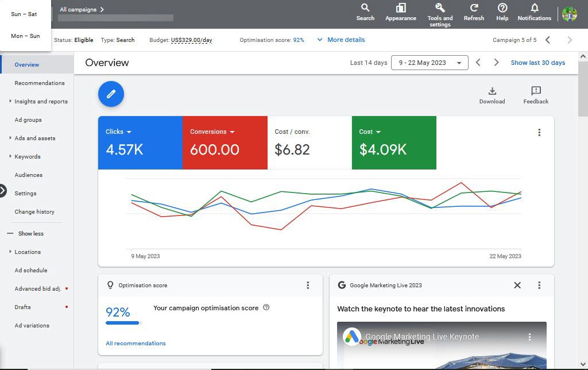Image resolution: width=588 pixels, height=370 pixels.
Task: Expand More details for the campaign
Action: pos(341,40)
